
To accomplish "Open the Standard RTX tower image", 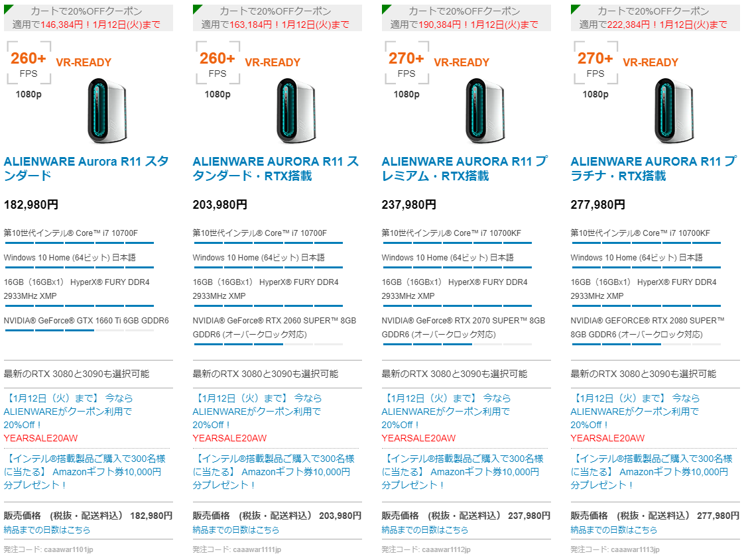I will 296,111.
